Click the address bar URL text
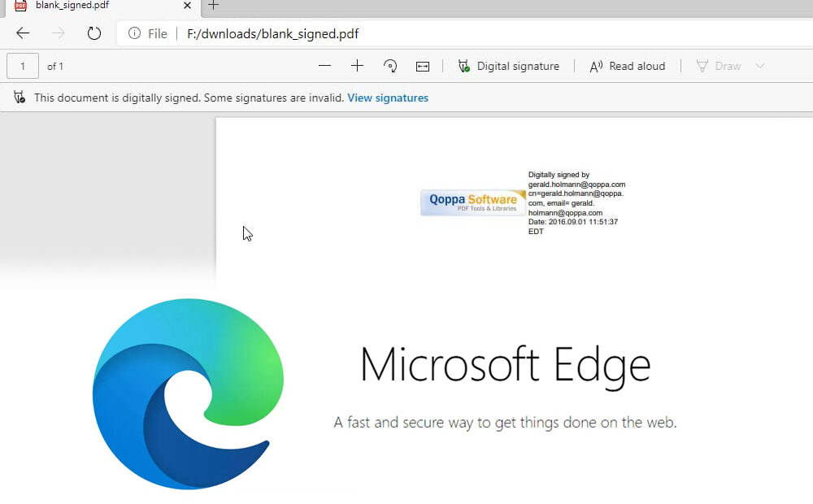Image resolution: width=813 pixels, height=504 pixels. tap(272, 33)
